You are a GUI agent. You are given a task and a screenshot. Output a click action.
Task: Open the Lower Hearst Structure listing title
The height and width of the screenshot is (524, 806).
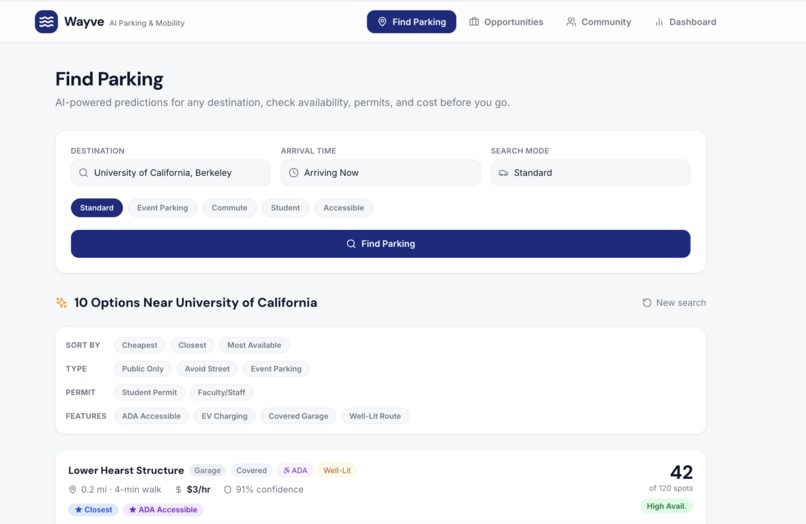pyautogui.click(x=126, y=471)
